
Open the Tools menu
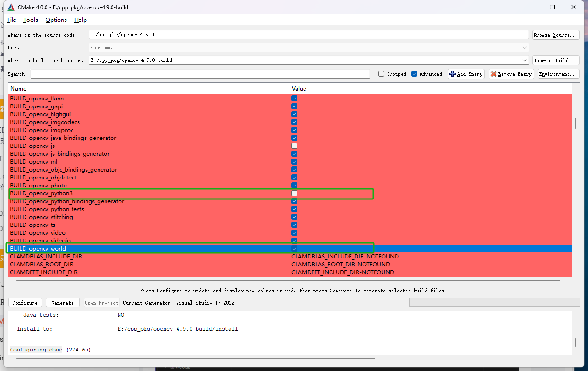coord(30,20)
